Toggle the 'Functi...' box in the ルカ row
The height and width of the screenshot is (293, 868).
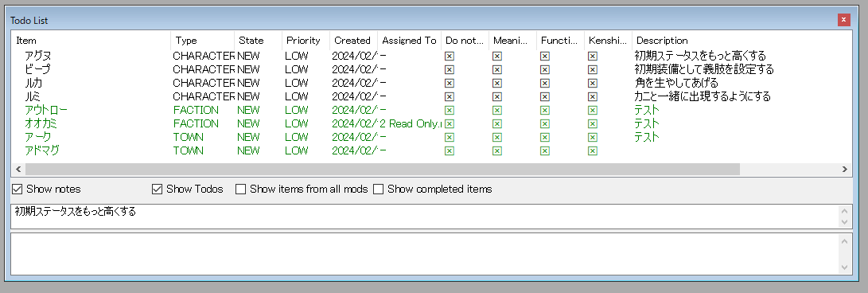(545, 83)
